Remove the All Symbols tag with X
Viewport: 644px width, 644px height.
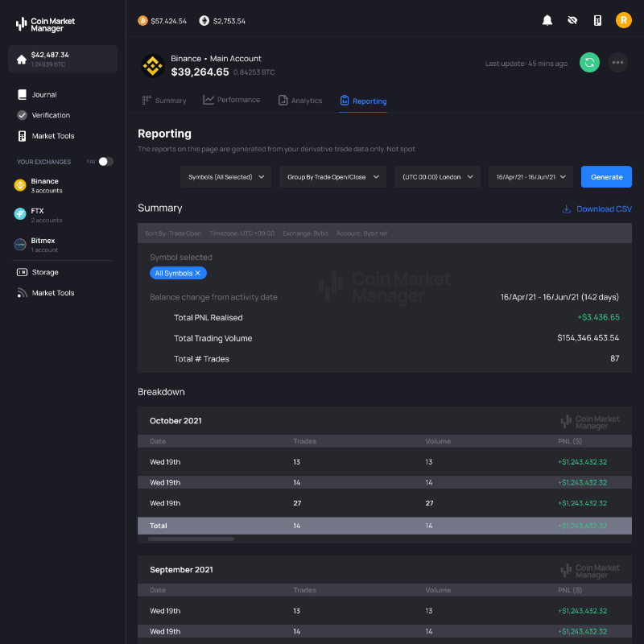tap(197, 273)
